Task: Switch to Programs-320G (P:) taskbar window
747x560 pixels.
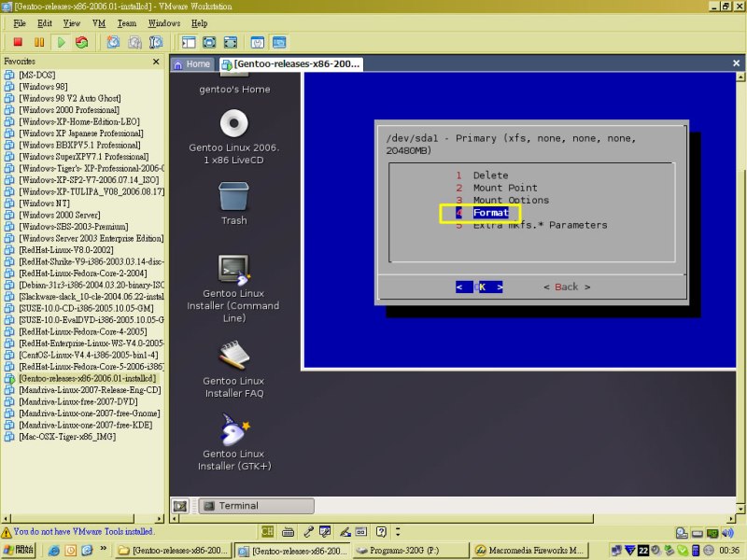Action: (x=411, y=551)
